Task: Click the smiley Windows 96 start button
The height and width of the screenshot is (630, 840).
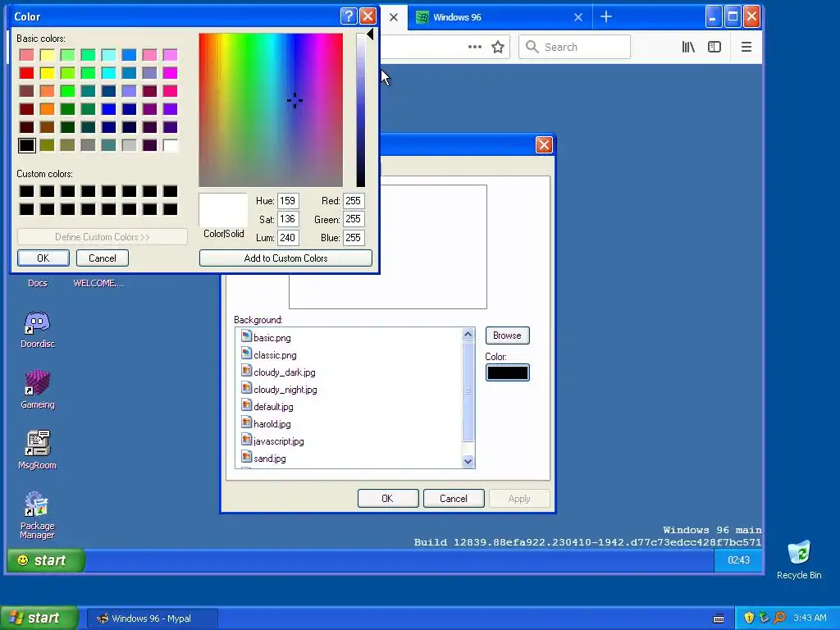Action: (x=46, y=560)
